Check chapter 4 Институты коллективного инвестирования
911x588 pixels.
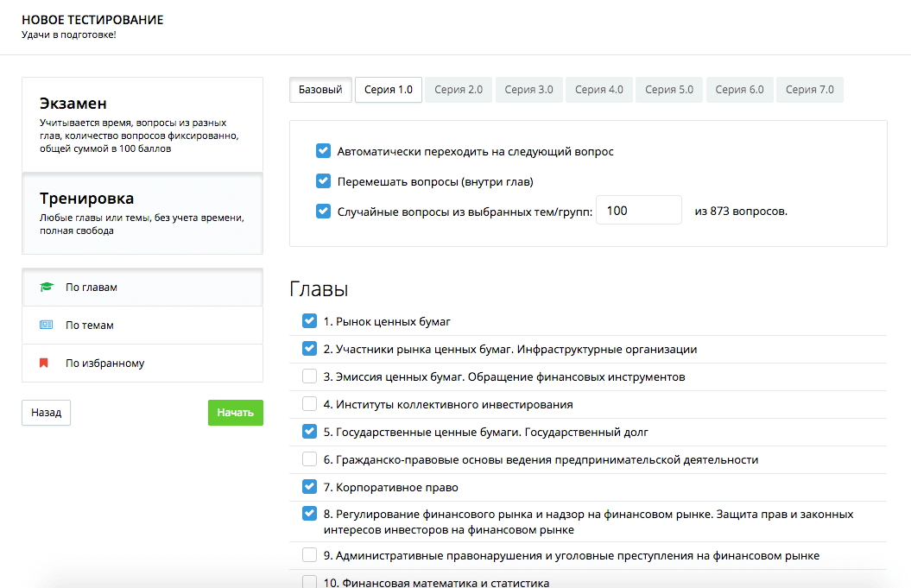click(x=309, y=404)
